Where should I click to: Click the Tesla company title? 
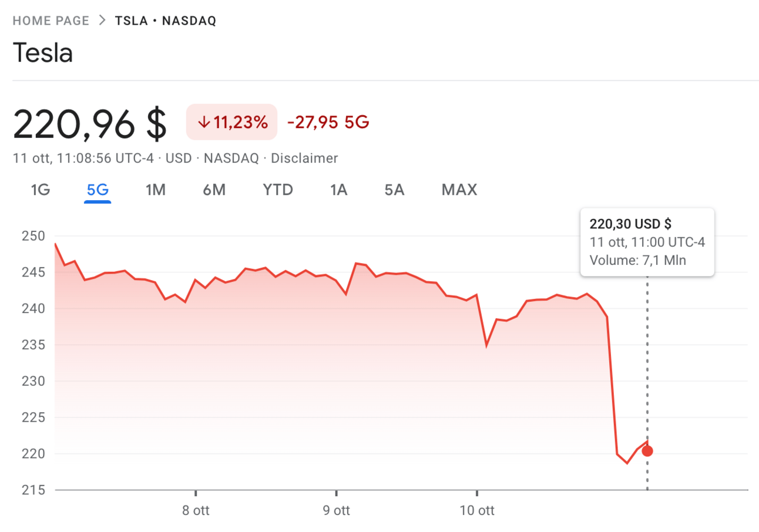(42, 53)
